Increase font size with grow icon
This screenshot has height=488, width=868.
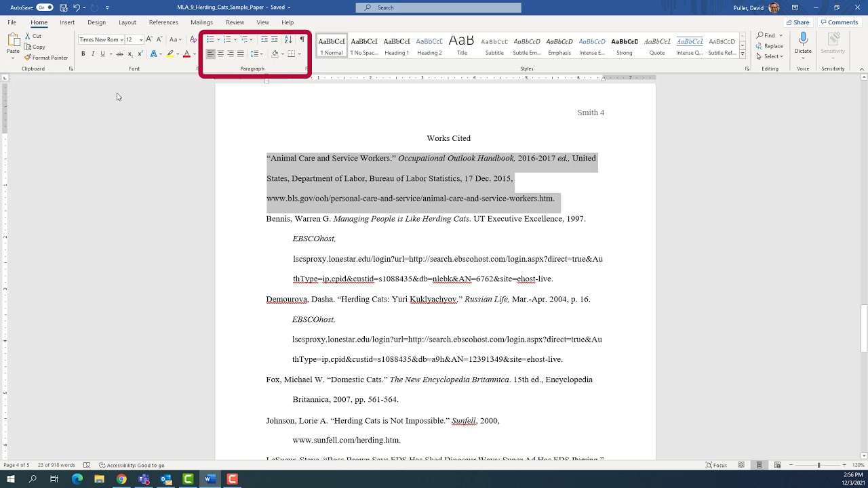coord(149,39)
